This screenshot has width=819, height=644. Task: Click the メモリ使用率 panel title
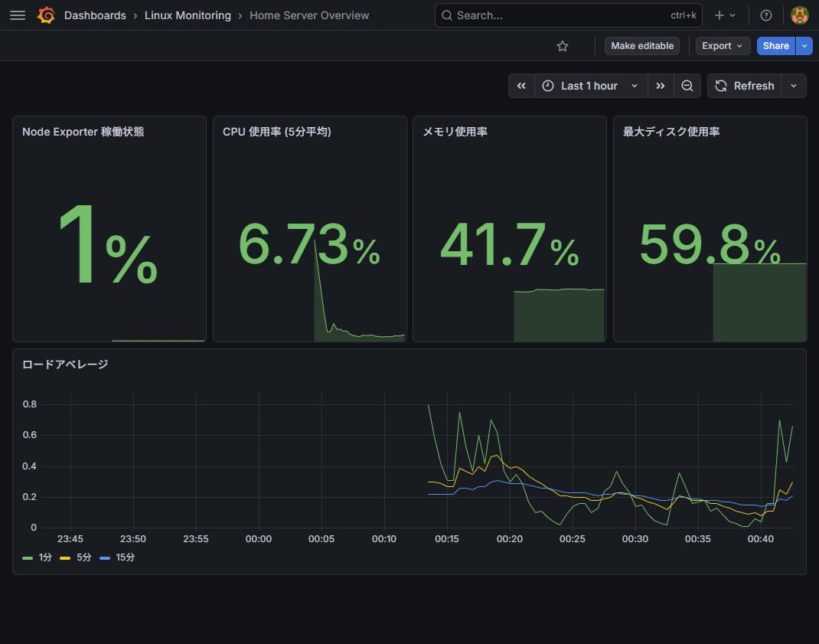tap(455, 132)
